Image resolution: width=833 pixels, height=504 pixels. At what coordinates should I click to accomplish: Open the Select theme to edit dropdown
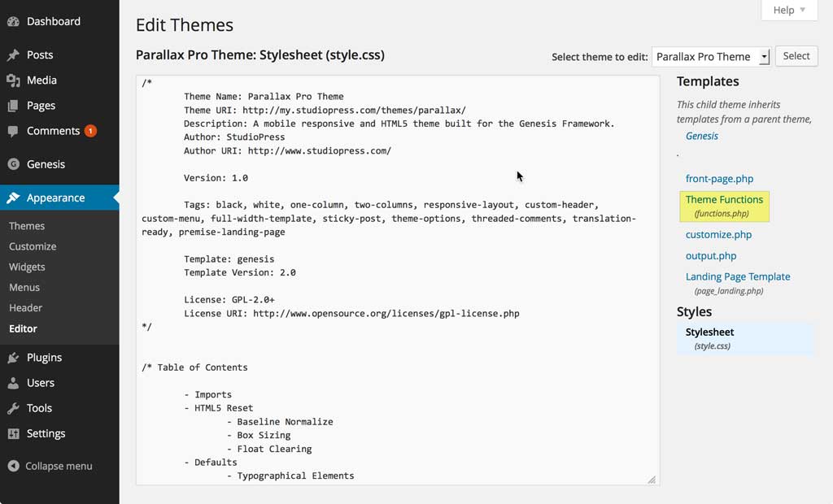[x=710, y=57]
